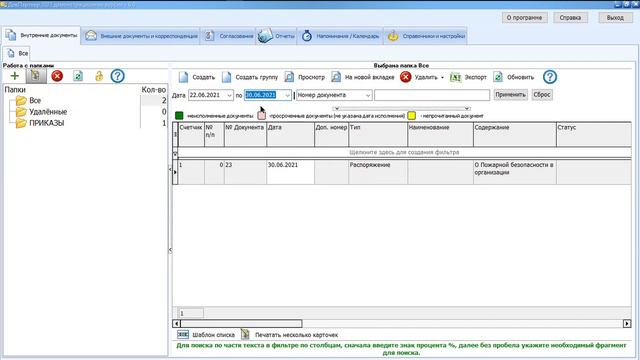The height and width of the screenshot is (360, 640).
Task: Click the search text field next to Номер документа
Action: coord(432,95)
